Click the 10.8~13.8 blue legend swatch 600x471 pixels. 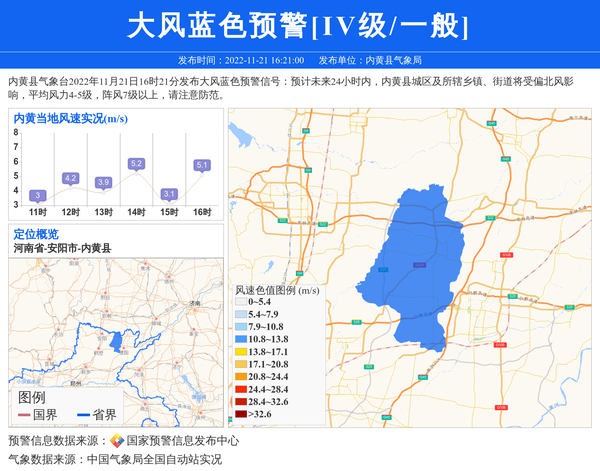[241, 340]
